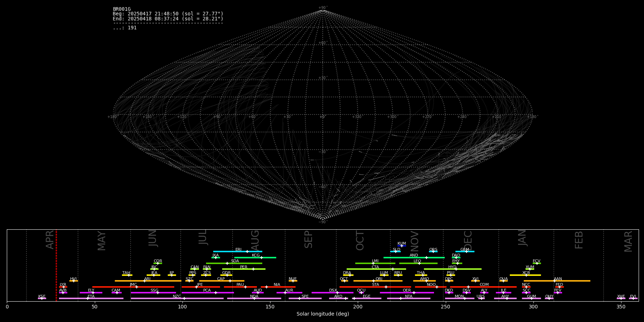Click the ARI shower label
The width and height of the screenshot is (644, 322).
point(147,279)
